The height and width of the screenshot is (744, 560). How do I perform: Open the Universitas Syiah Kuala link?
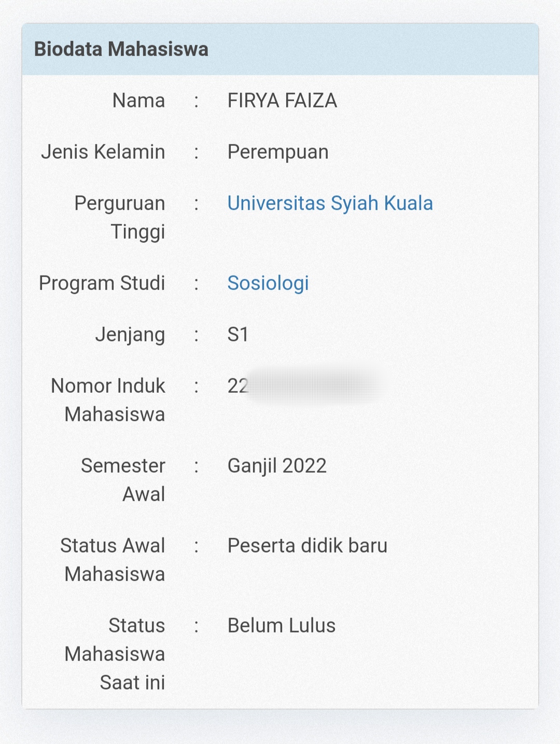(x=330, y=203)
